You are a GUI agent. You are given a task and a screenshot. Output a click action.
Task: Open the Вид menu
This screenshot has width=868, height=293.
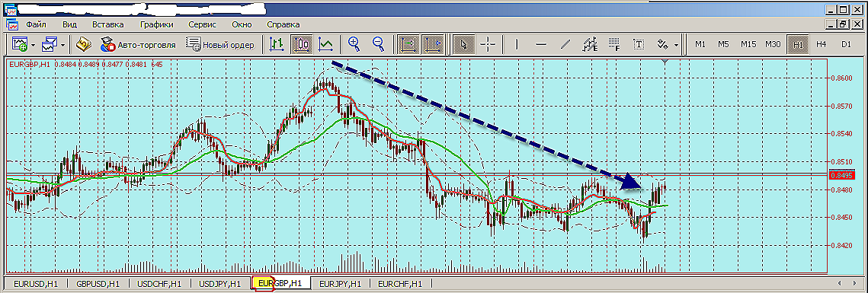click(x=70, y=24)
